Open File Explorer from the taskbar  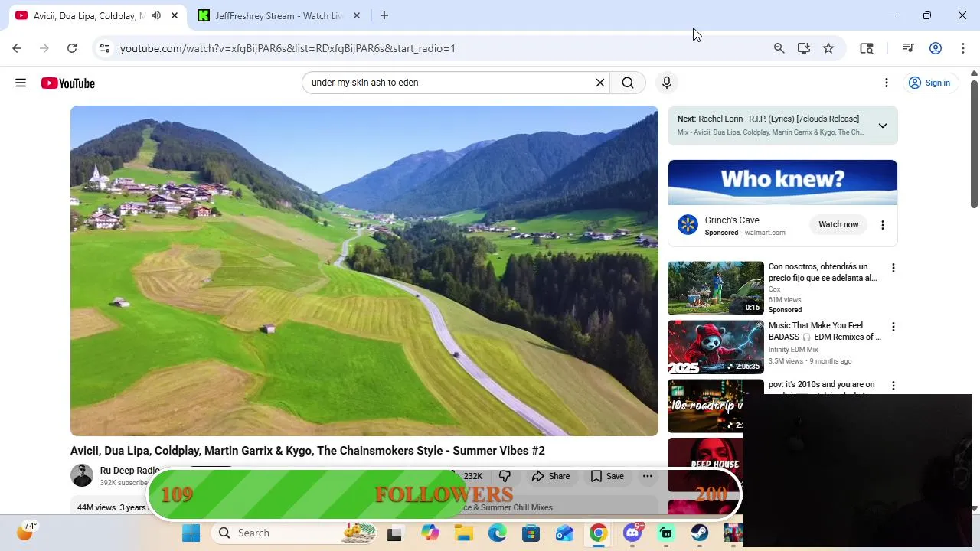[464, 533]
